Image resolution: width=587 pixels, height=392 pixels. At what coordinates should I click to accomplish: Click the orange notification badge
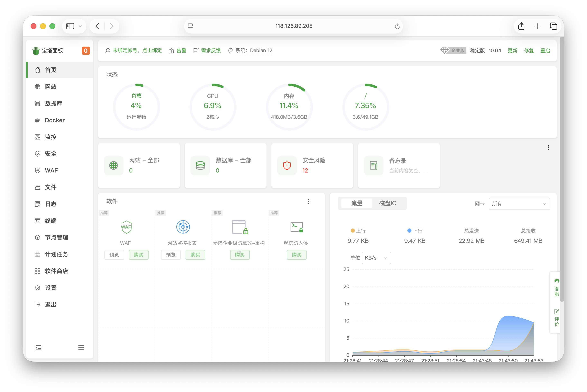(85, 51)
